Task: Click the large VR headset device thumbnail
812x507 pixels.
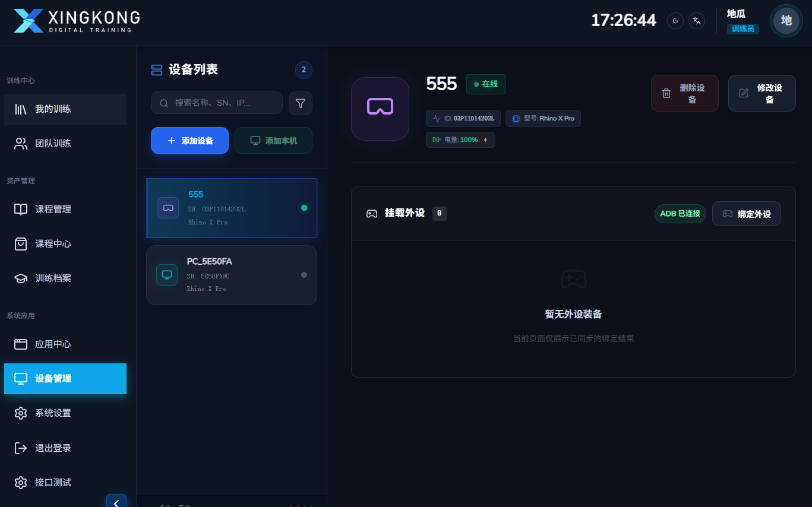Action: 380,109
